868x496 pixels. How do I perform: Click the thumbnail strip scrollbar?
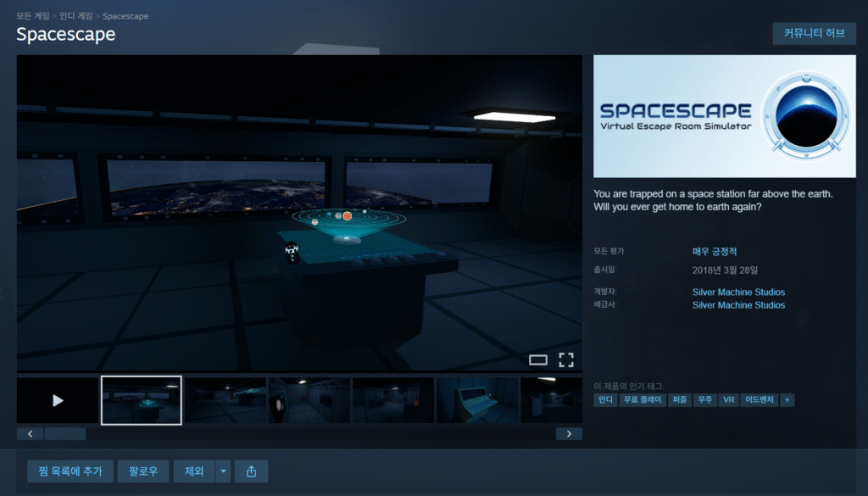click(65, 433)
